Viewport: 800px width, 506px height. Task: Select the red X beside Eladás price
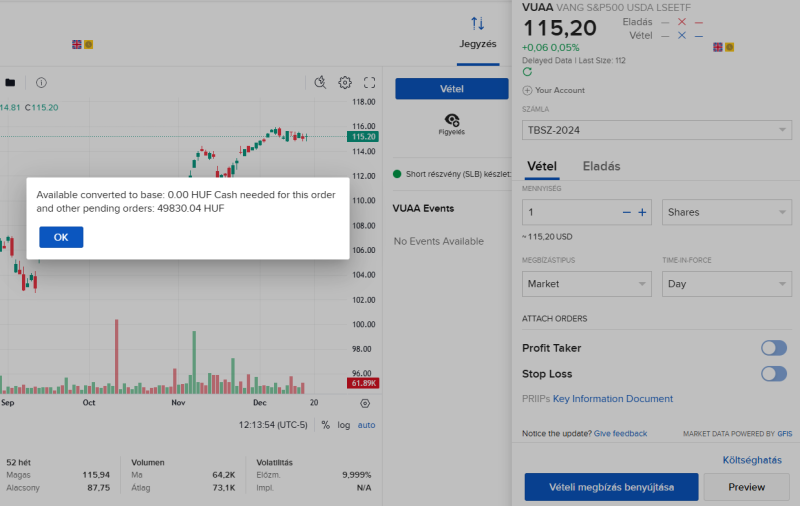(x=682, y=22)
